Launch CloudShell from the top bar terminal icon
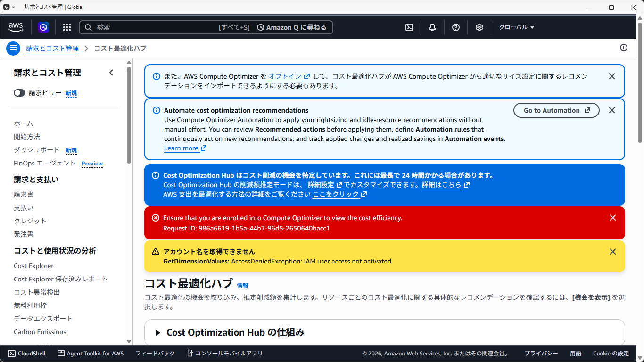Viewport: 644px width, 362px height. [x=409, y=27]
